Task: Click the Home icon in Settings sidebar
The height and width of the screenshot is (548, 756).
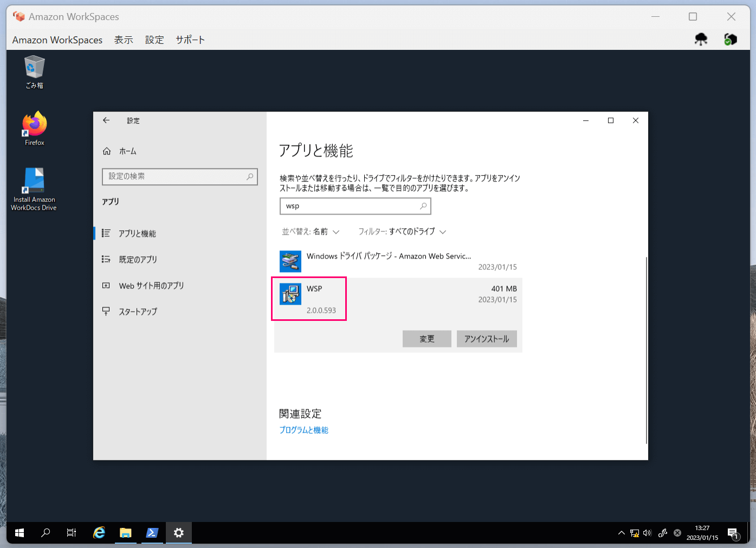Action: click(x=107, y=151)
